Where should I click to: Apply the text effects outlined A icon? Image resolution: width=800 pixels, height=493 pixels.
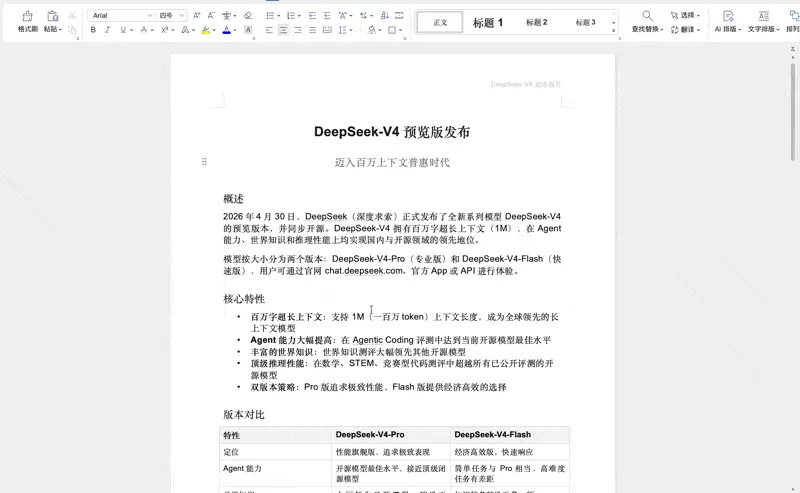point(185,30)
